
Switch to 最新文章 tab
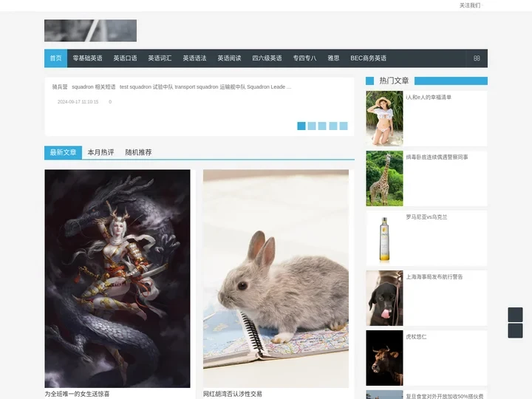pyautogui.click(x=63, y=152)
